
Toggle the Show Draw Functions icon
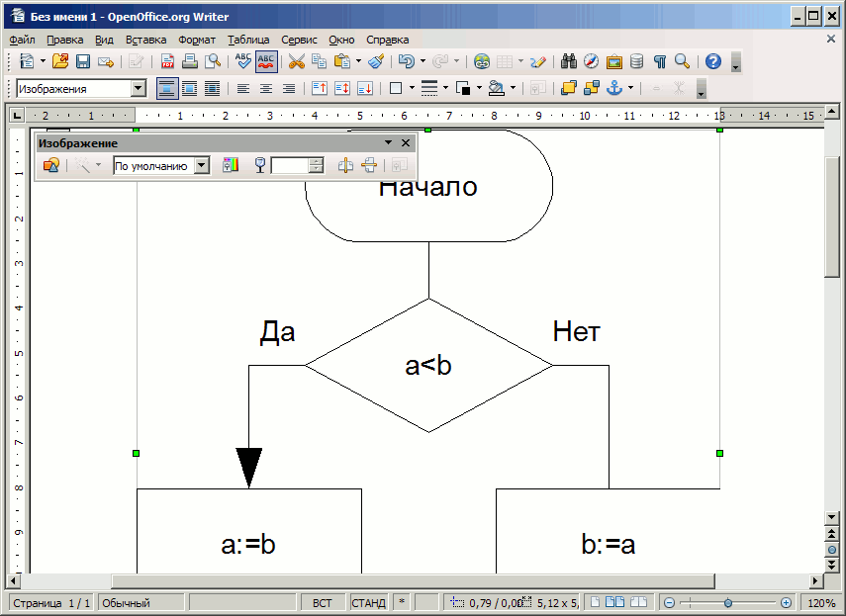click(538, 61)
